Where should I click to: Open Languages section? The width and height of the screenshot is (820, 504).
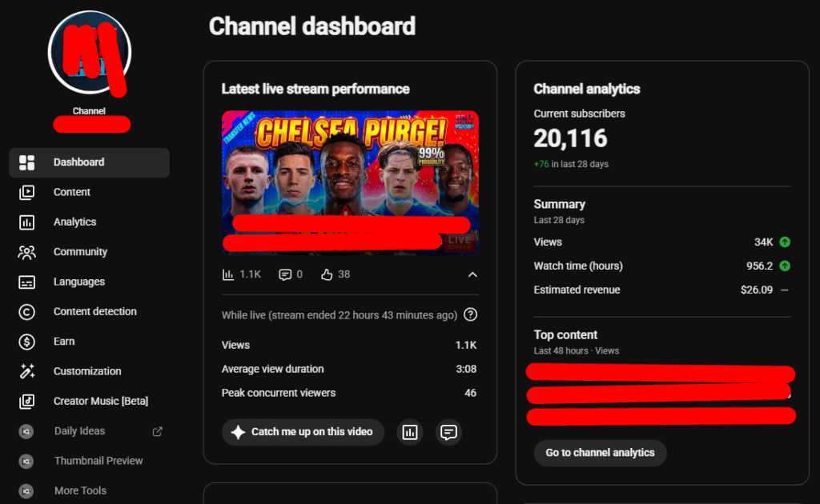(90, 282)
